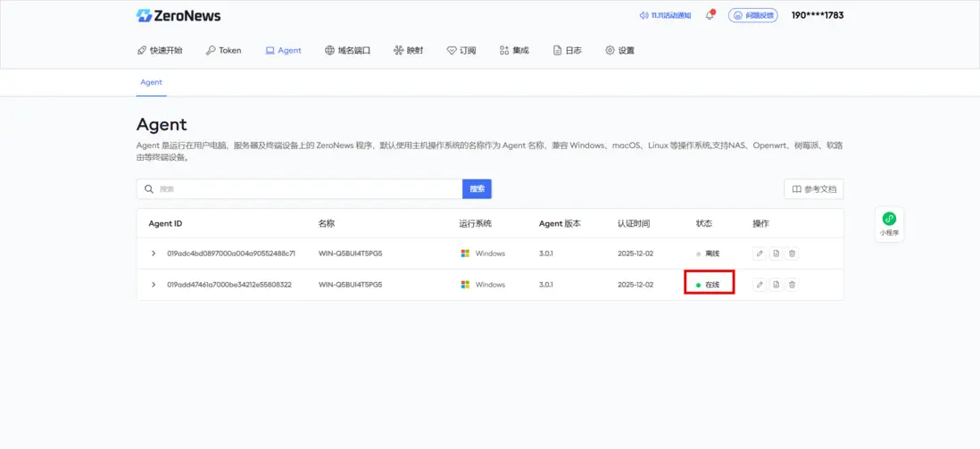Image resolution: width=980 pixels, height=449 pixels.
Task: Open the 参考文档 reference docs button
Action: click(813, 189)
